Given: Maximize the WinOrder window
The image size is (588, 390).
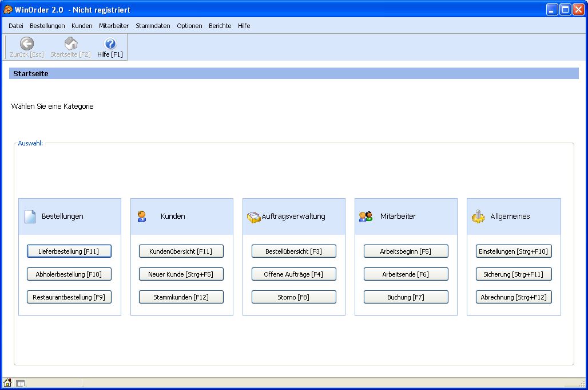Looking at the screenshot, I should tap(565, 10).
